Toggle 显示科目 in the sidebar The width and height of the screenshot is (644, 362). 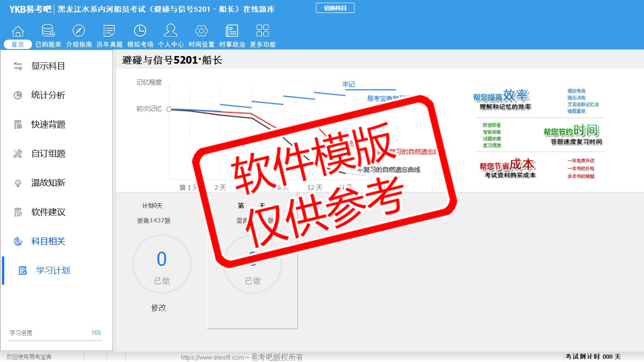click(48, 66)
